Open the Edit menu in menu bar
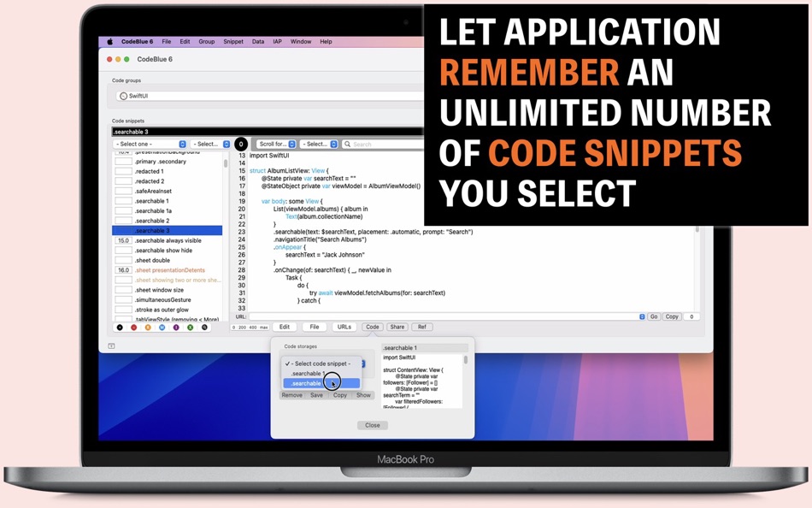This screenshot has width=812, height=508. pyautogui.click(x=185, y=41)
